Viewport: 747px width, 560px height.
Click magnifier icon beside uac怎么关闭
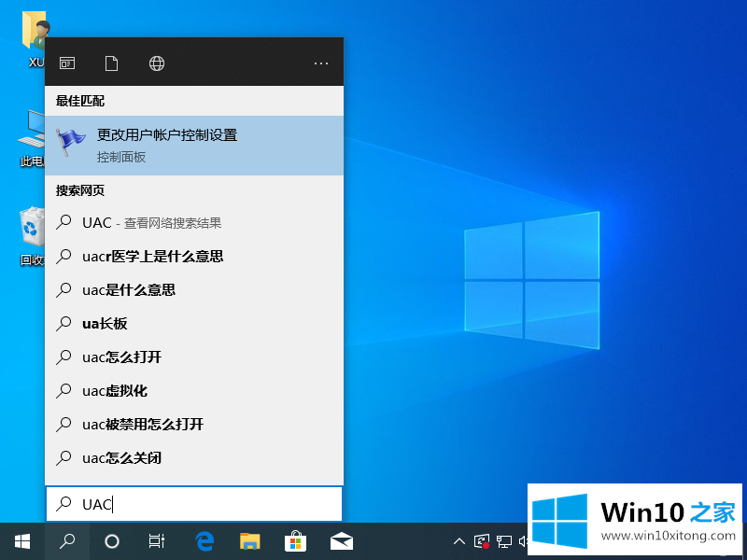tap(63, 457)
